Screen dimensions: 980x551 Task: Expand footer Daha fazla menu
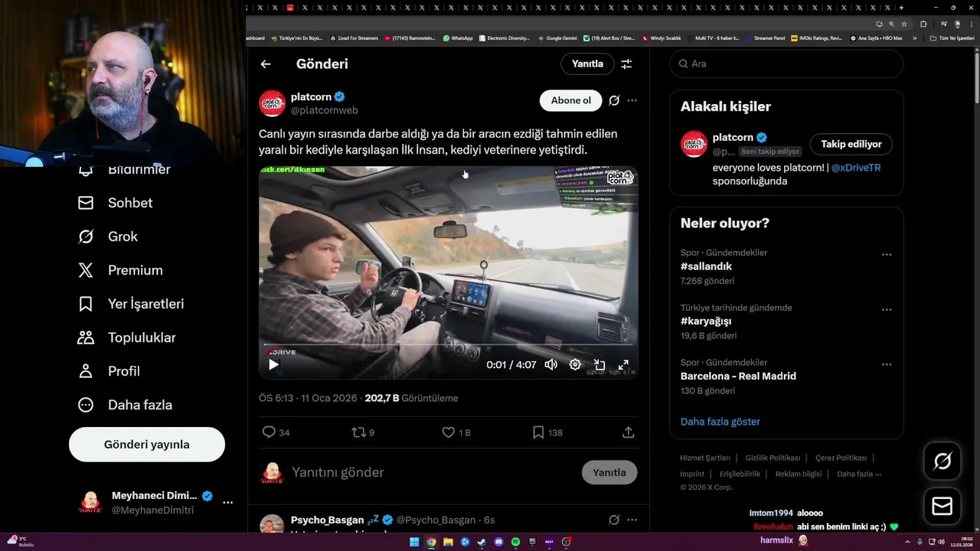coord(859,474)
